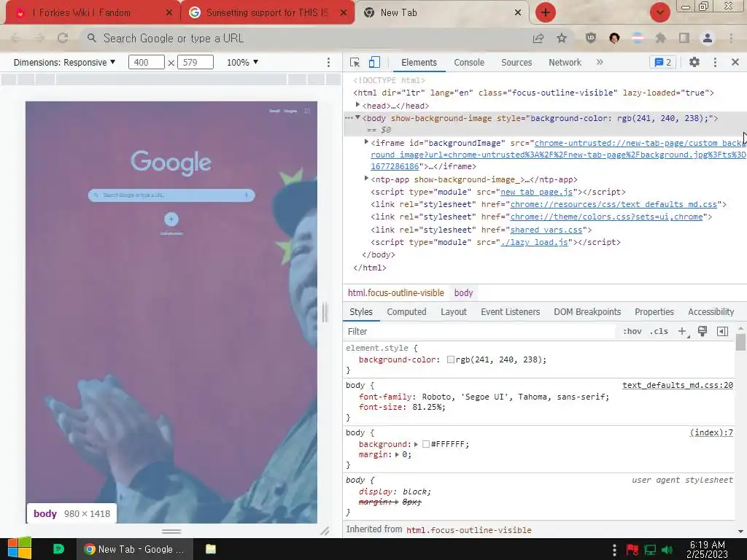747x560 pixels.
Task: Open the Dimensions: Responsive dropdown
Action: [64, 63]
